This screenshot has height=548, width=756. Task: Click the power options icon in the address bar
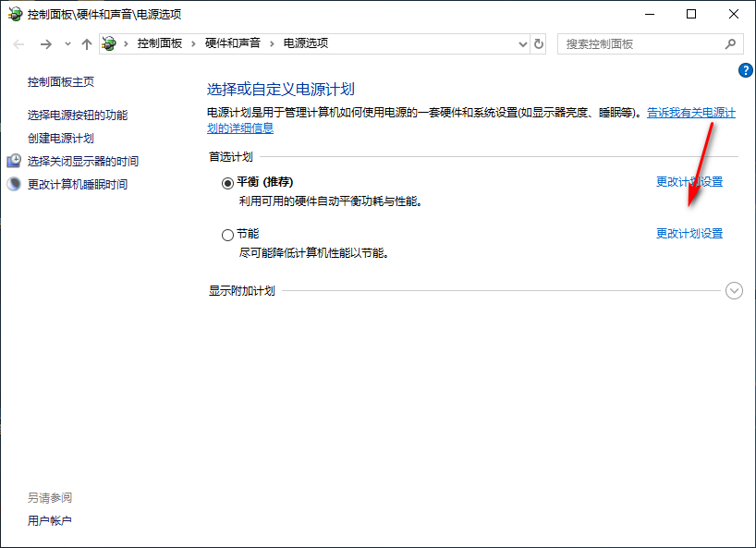click(111, 43)
